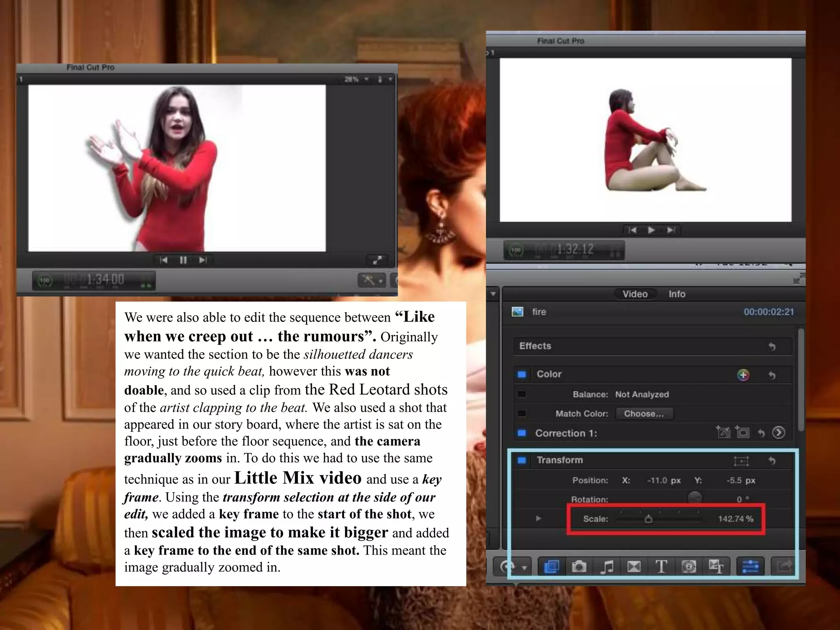This screenshot has width=840, height=630.
Task: Click the 1:34:00 timecode display
Action: 105,280
